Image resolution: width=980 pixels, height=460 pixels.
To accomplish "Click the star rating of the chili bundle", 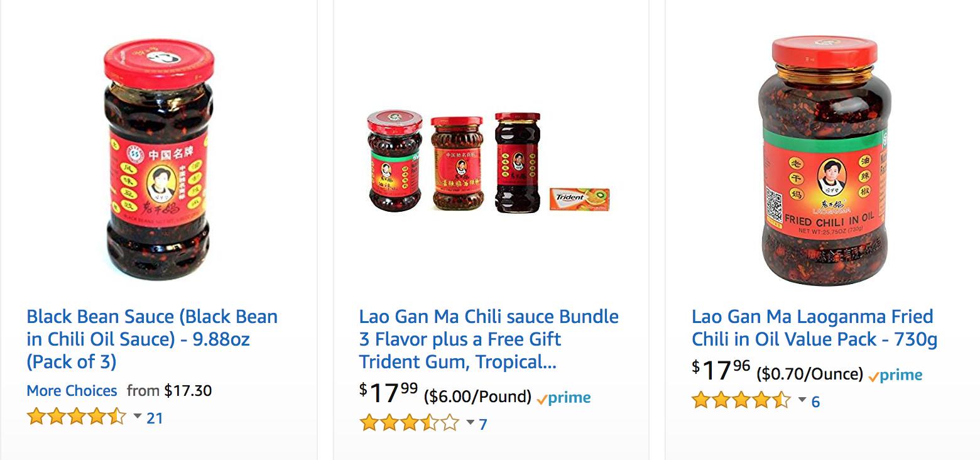I will click(x=409, y=422).
